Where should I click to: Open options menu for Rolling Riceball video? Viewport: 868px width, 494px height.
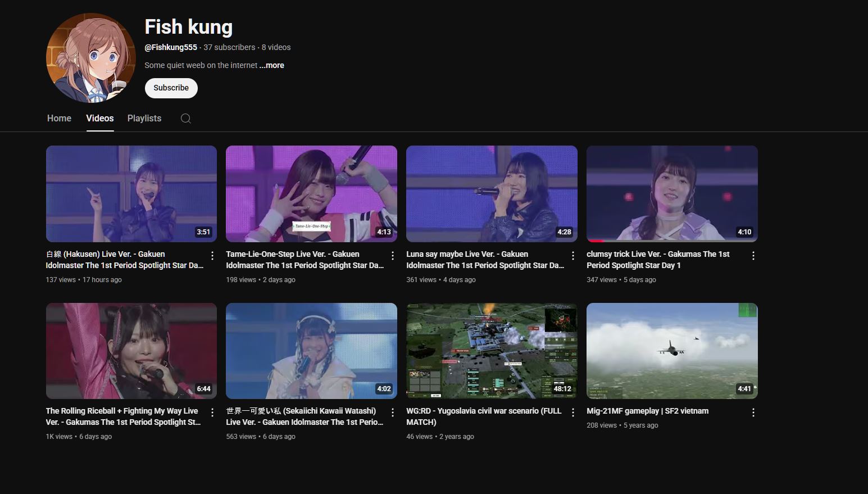(212, 413)
